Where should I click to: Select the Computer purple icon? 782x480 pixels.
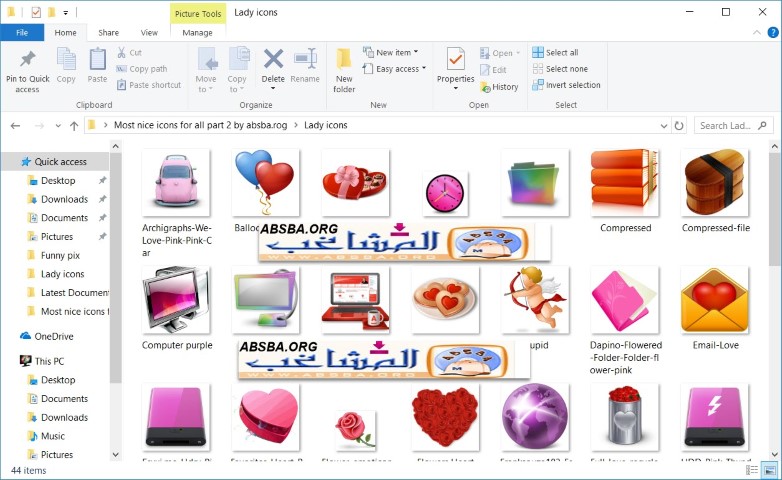point(176,299)
